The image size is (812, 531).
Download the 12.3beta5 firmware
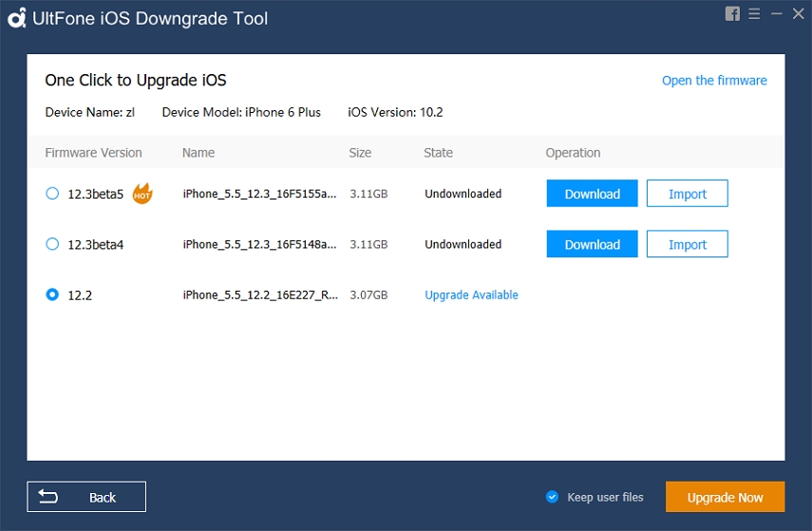pos(592,194)
